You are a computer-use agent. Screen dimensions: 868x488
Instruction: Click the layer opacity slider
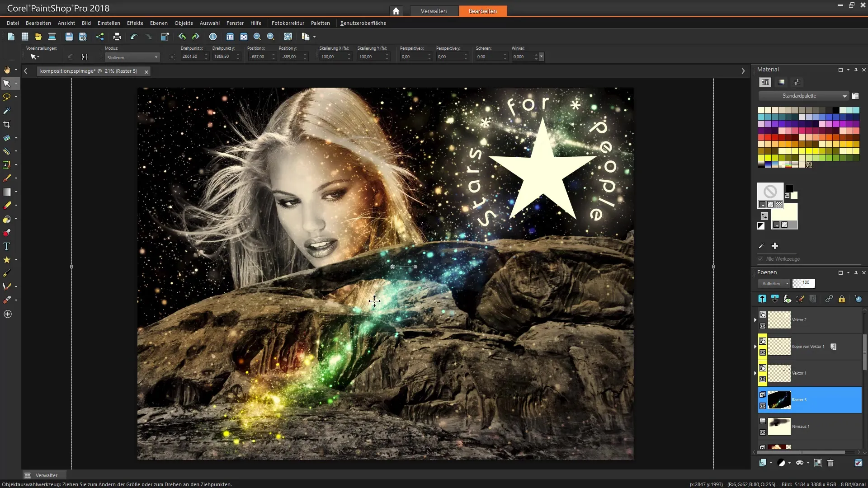pos(803,283)
